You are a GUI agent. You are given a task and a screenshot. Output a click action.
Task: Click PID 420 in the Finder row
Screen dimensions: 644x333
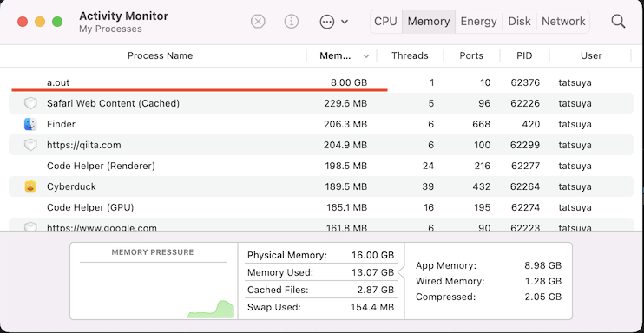point(530,124)
